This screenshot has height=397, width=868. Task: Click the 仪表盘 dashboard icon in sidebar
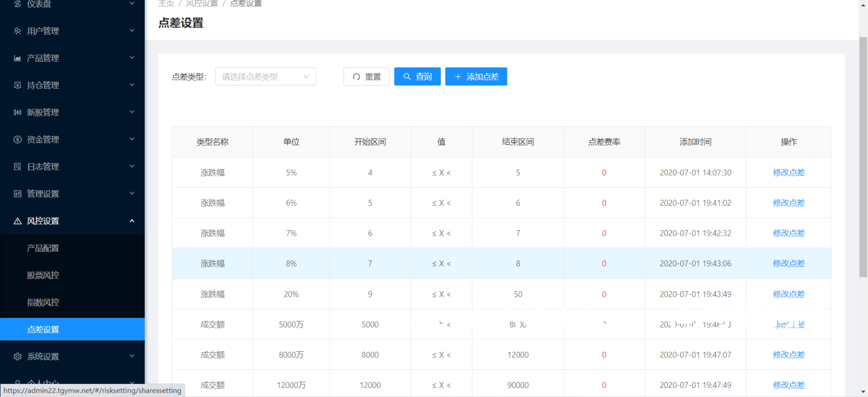tap(16, 4)
